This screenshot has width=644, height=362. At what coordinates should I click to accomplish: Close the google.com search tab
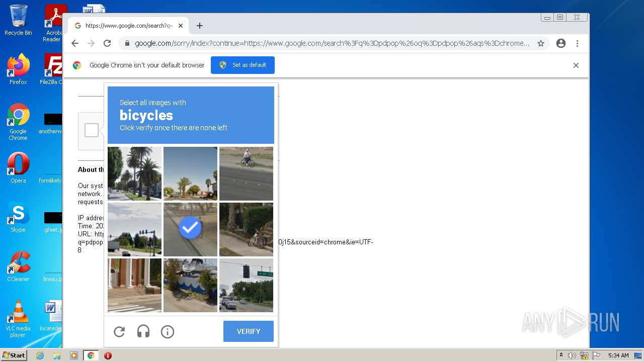point(181,26)
